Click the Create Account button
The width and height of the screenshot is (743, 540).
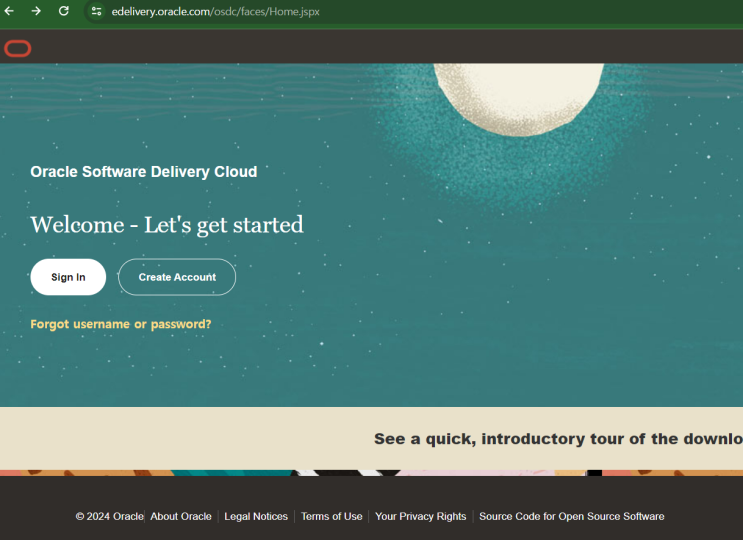click(x=177, y=277)
